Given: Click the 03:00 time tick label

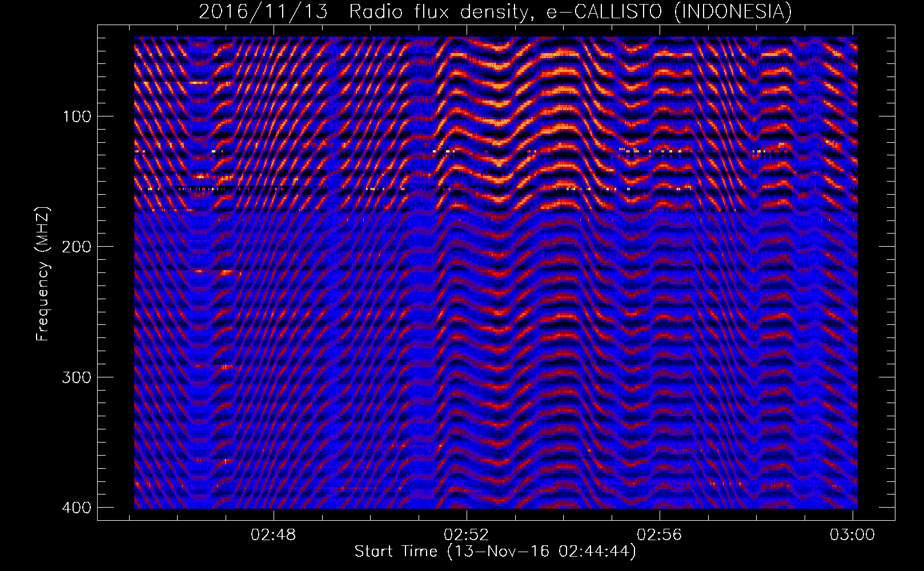Looking at the screenshot, I should (853, 535).
